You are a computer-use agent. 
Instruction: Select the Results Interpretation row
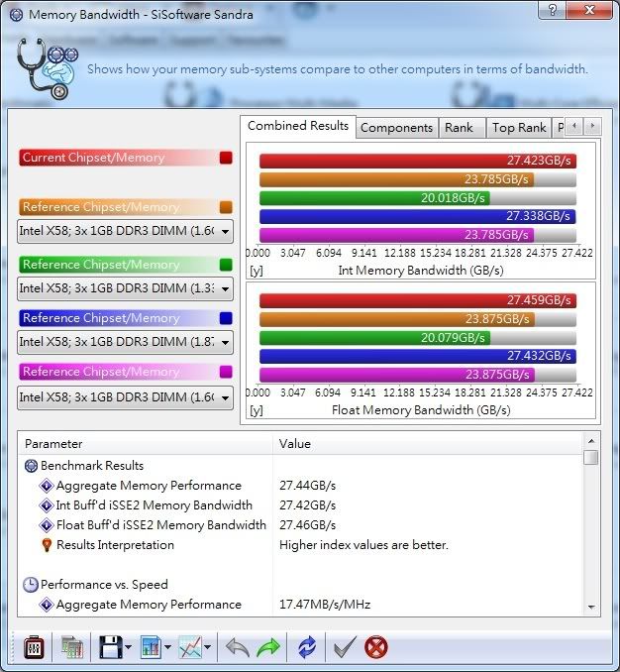coord(300,545)
